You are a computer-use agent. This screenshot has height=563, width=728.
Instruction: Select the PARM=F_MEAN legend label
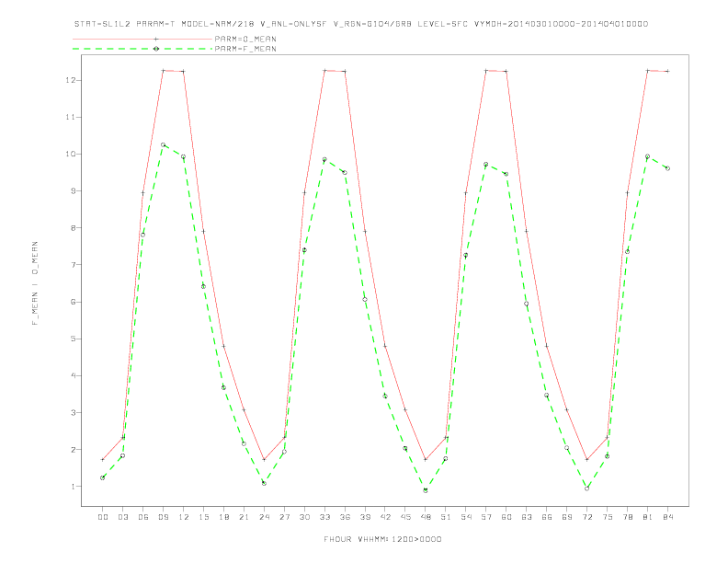point(245,49)
